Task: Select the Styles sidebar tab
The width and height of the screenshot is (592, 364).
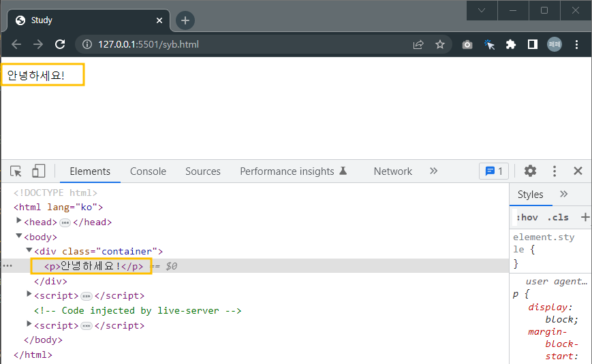Action: [530, 195]
